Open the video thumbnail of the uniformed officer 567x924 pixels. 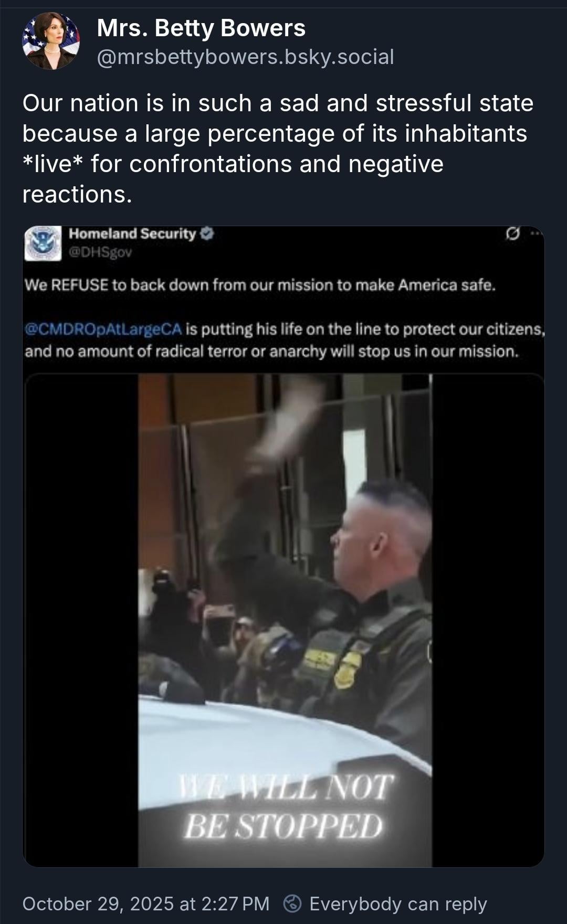pyautogui.click(x=285, y=619)
